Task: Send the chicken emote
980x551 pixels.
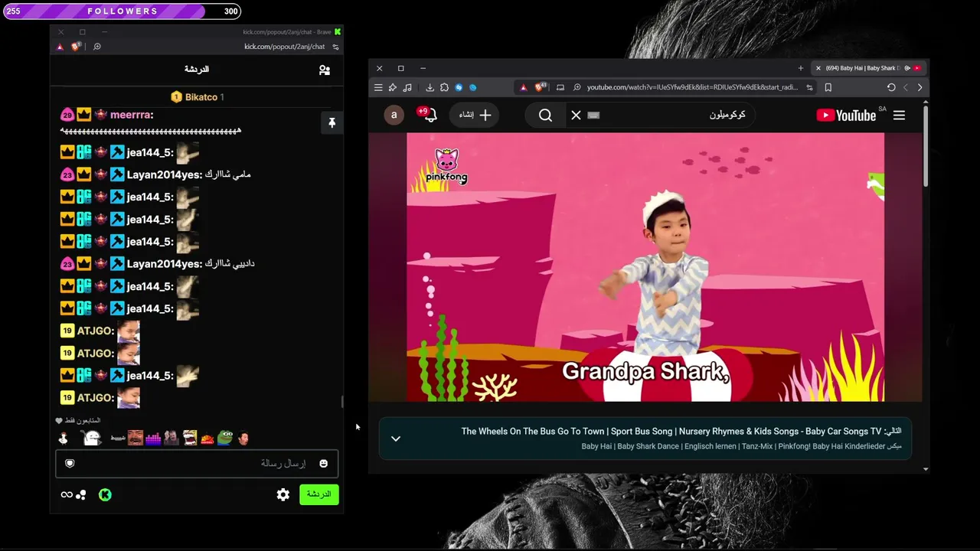Action: coord(64,438)
